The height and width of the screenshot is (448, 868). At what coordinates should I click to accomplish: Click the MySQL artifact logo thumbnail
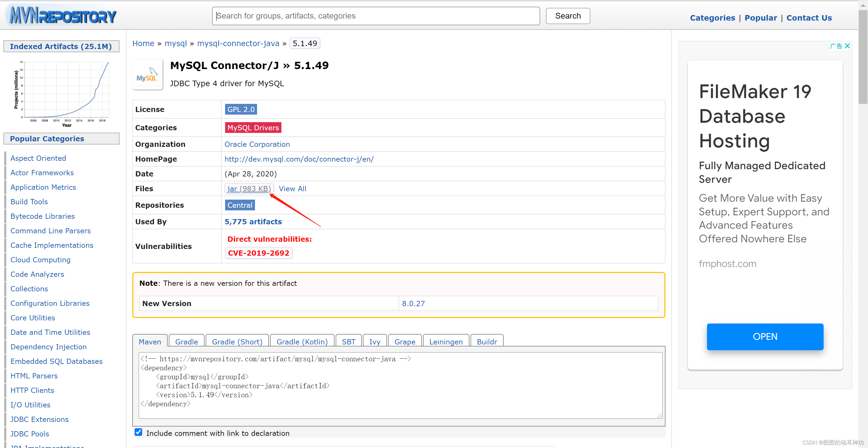pyautogui.click(x=148, y=75)
